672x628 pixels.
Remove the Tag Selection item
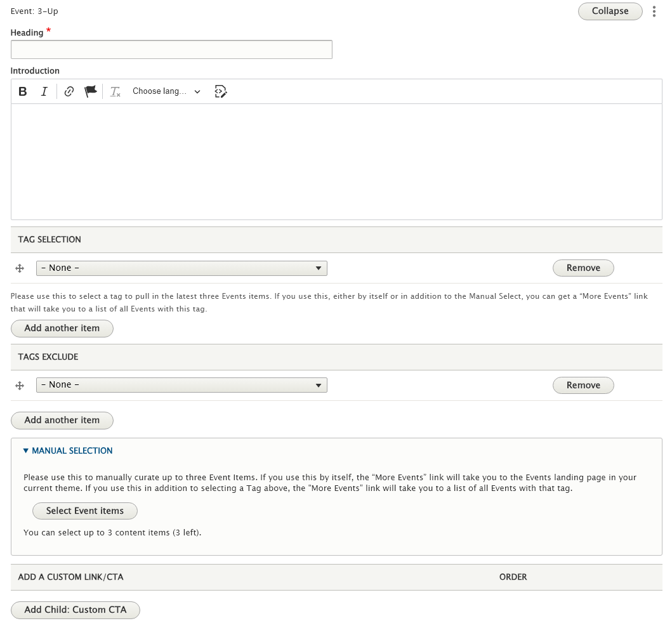point(583,268)
